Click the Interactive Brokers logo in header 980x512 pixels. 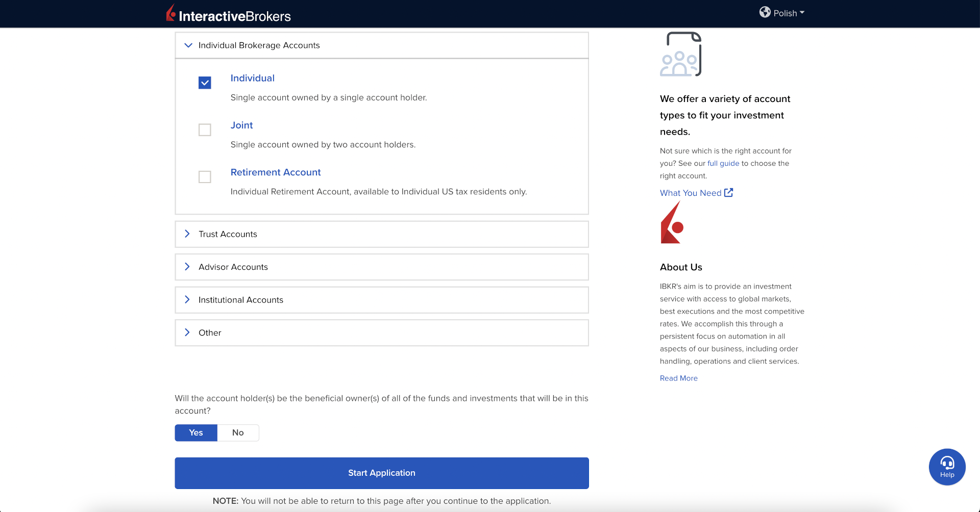click(x=228, y=14)
